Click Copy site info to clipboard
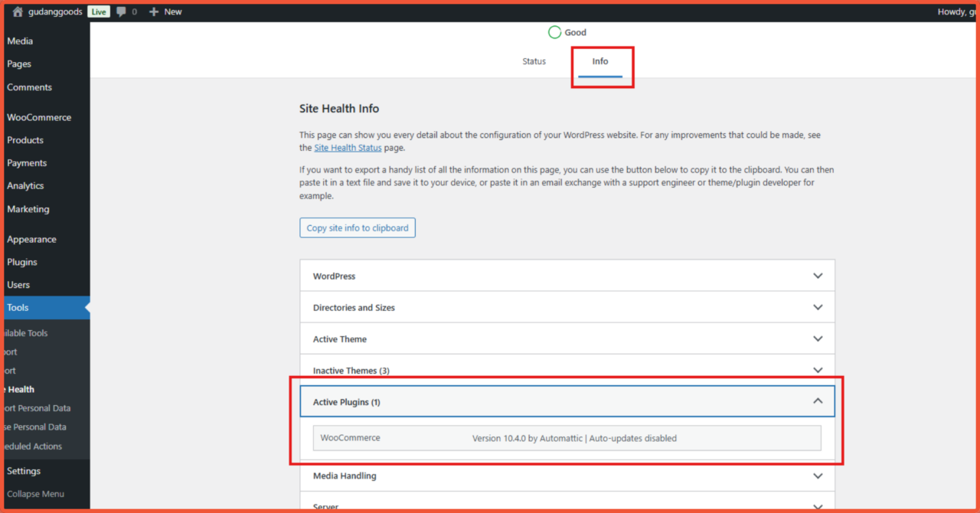The height and width of the screenshot is (513, 980). pos(357,227)
